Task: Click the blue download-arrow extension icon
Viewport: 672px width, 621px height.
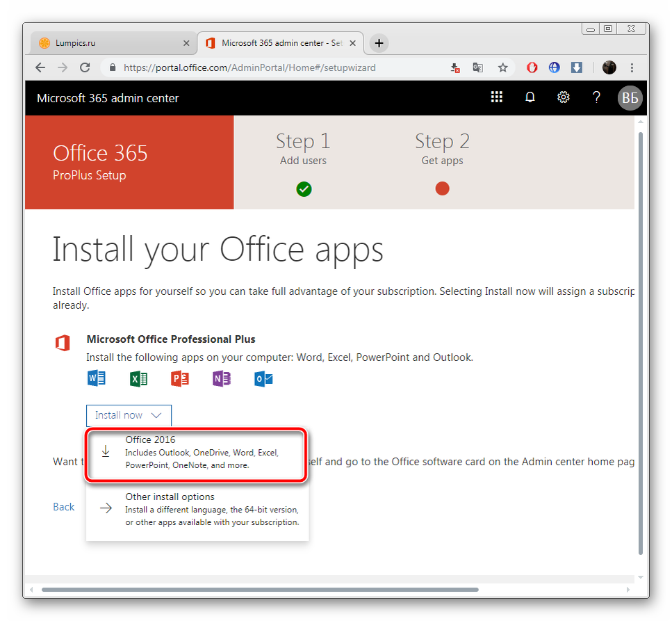Action: tap(576, 67)
